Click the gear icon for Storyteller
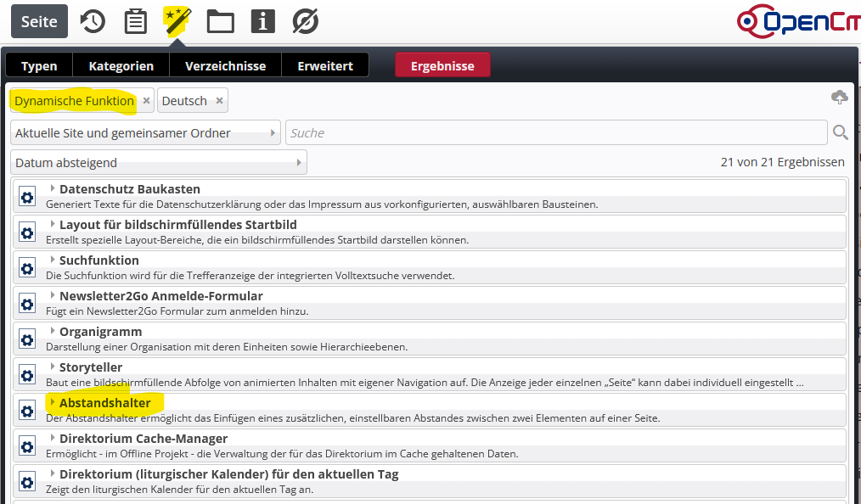The width and height of the screenshot is (861, 504). 27,375
